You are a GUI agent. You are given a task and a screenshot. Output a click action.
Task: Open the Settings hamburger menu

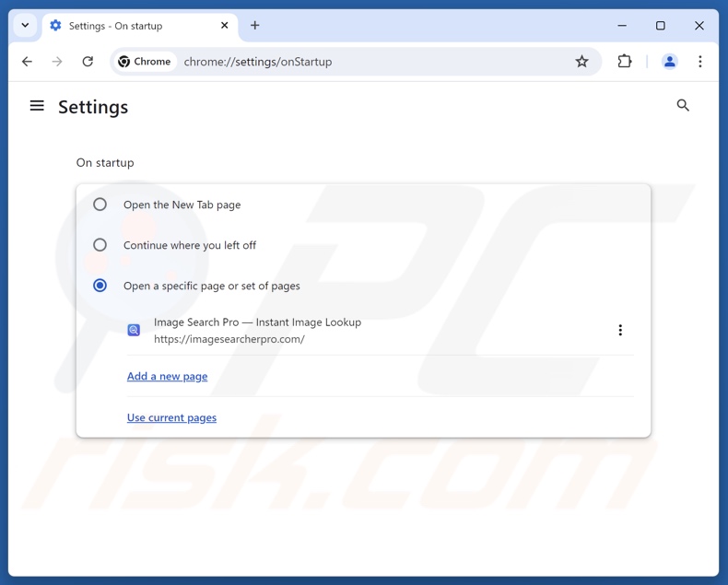click(37, 106)
